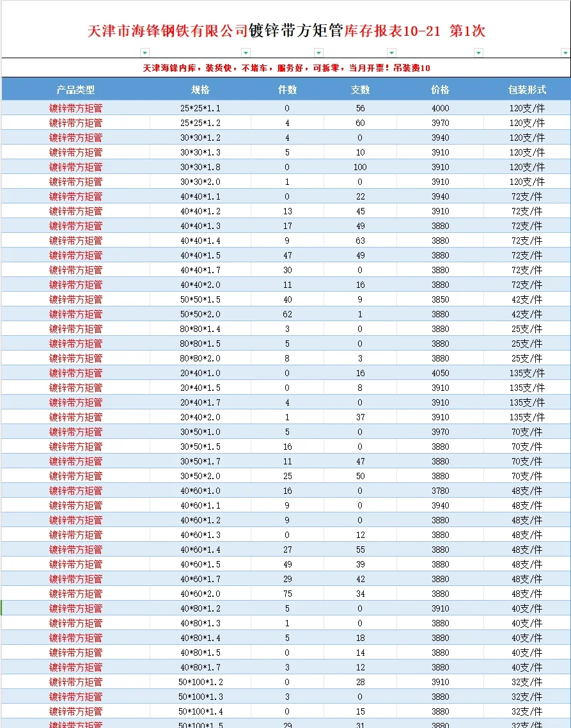Select 镀锌带方矩管 in the 40*80*1.3 row
Screen dimensions: 571x728
[x=75, y=623]
